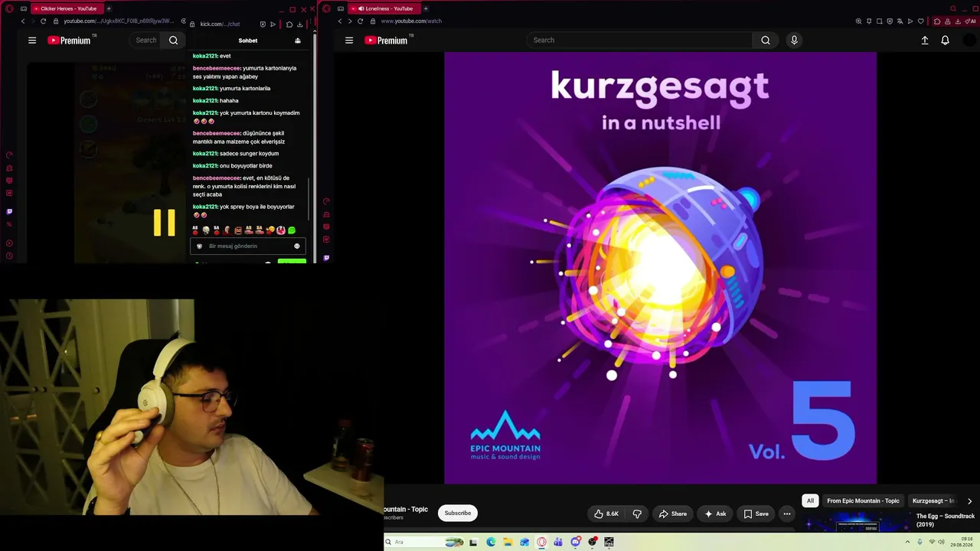The width and height of the screenshot is (980, 551).
Task: Open File Explorer from the taskbar
Action: [508, 542]
